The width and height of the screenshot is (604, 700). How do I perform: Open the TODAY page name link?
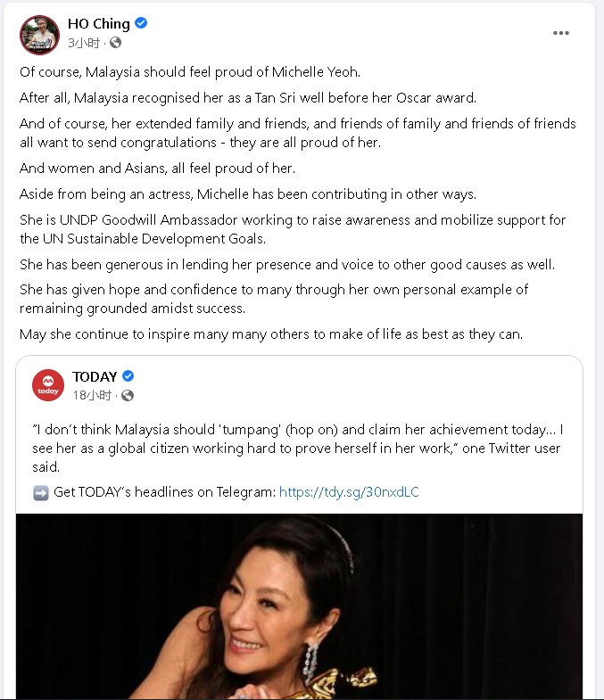pyautogui.click(x=95, y=376)
